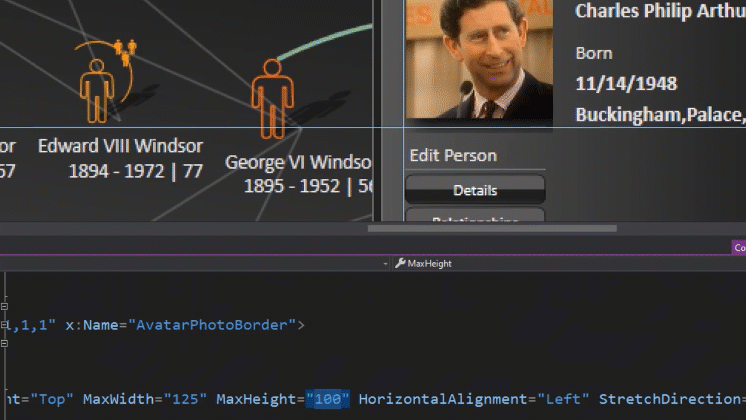Click the George VI Windsor name label

click(298, 162)
